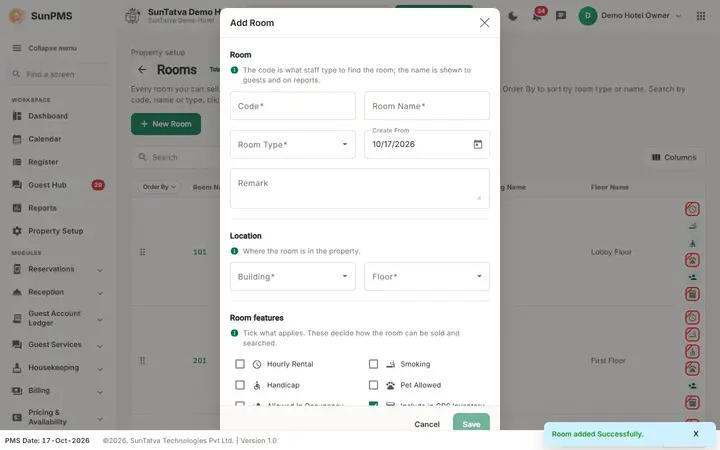The image size is (720, 450).
Task: Click the Reports sidebar icon
Action: 17,208
